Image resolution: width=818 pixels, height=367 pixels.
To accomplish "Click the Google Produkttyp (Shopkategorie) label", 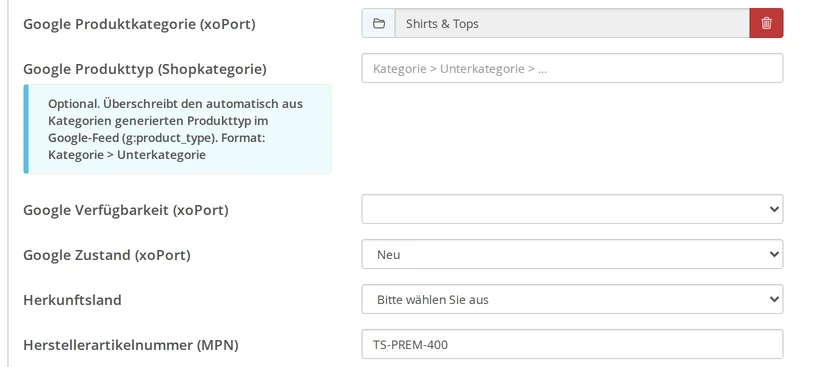I will pyautogui.click(x=145, y=69).
